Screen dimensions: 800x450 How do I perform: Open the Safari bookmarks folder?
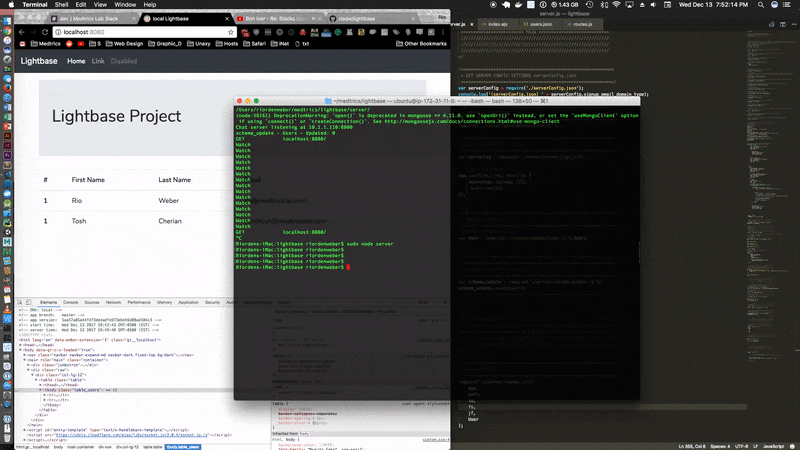point(254,44)
